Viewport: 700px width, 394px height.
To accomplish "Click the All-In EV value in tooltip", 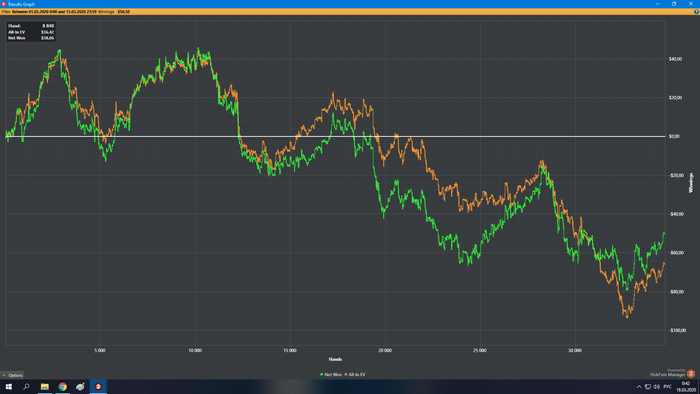I will pyautogui.click(x=47, y=32).
